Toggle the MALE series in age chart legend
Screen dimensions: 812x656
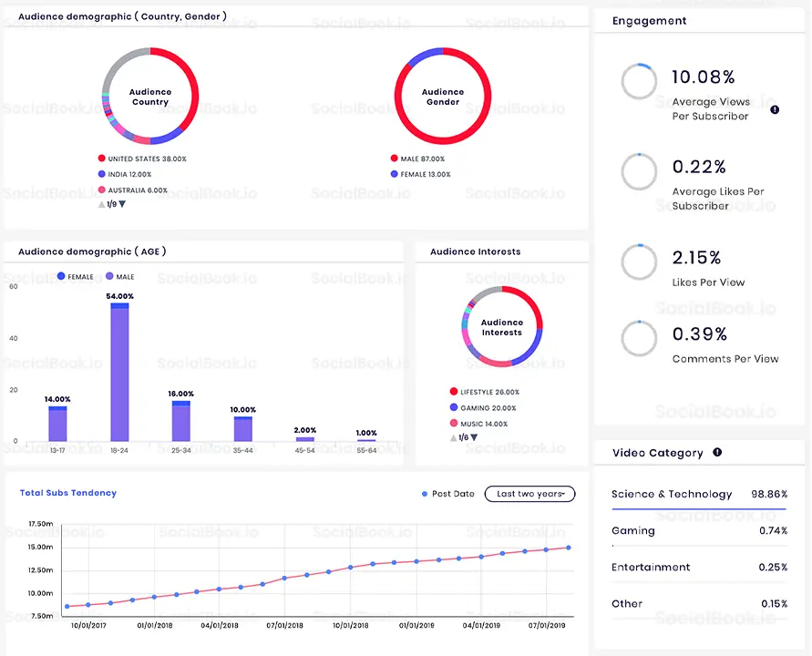pos(120,276)
